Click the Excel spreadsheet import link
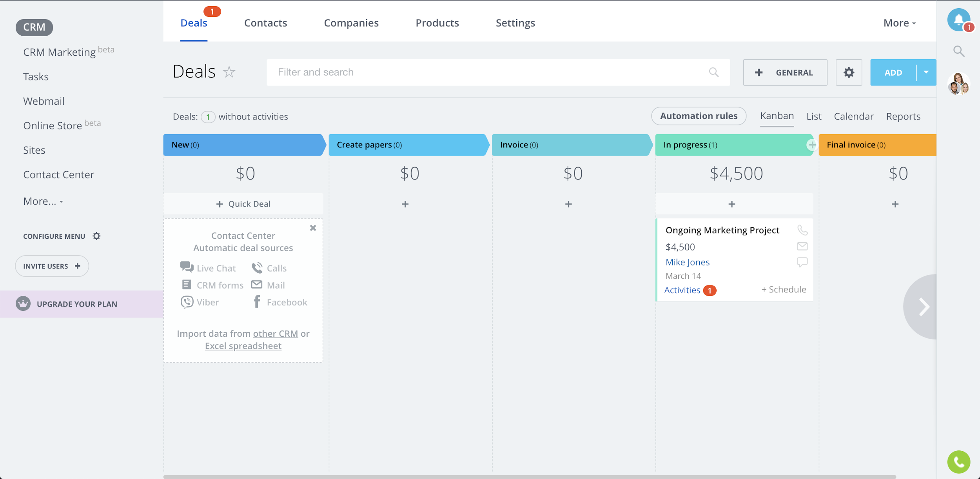The height and width of the screenshot is (479, 980). [243, 346]
